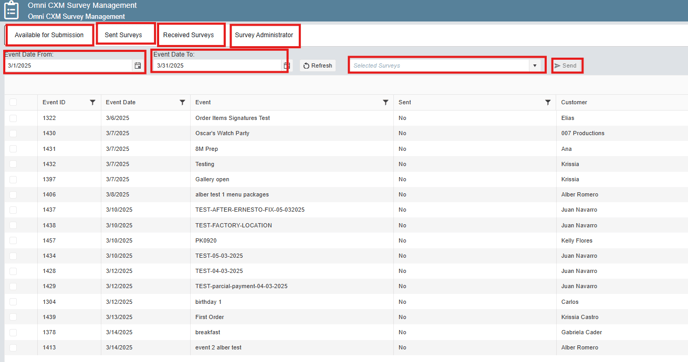Tick the select-all header checkbox
688x362 pixels.
(13, 102)
